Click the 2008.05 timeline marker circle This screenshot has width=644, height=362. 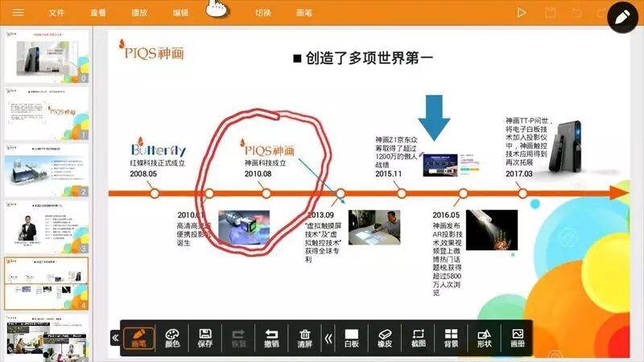[x=155, y=193]
